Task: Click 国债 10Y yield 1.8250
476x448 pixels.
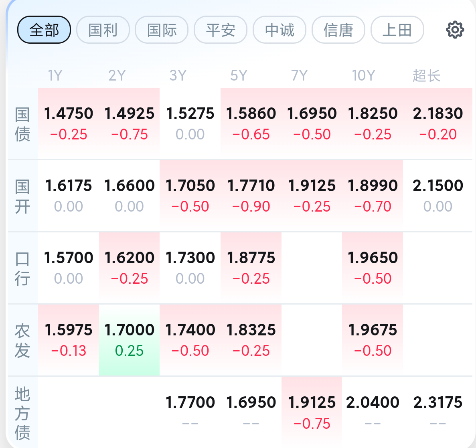Action: point(373,123)
